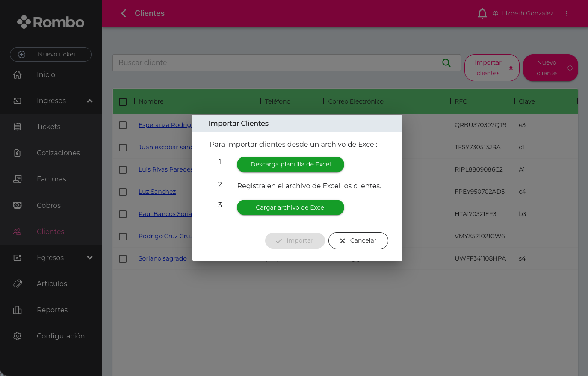Click Cancelar to dismiss the dialog
The height and width of the screenshot is (376, 588).
(x=358, y=240)
